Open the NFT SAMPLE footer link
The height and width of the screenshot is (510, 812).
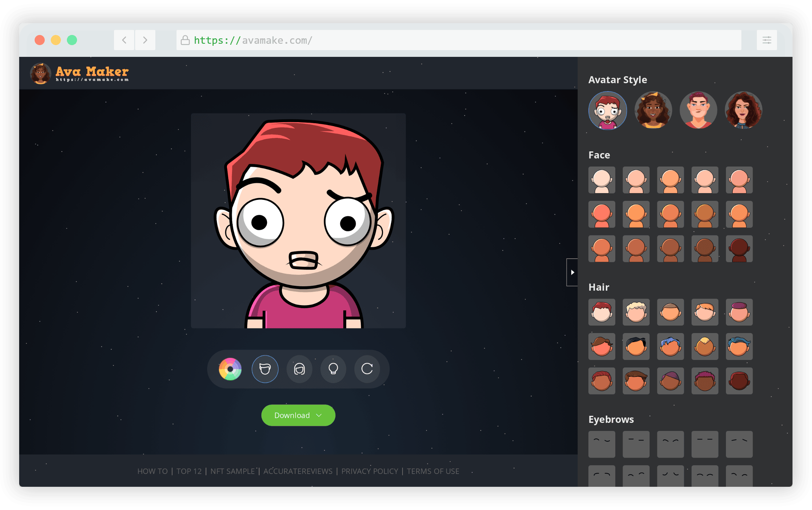[x=232, y=471]
